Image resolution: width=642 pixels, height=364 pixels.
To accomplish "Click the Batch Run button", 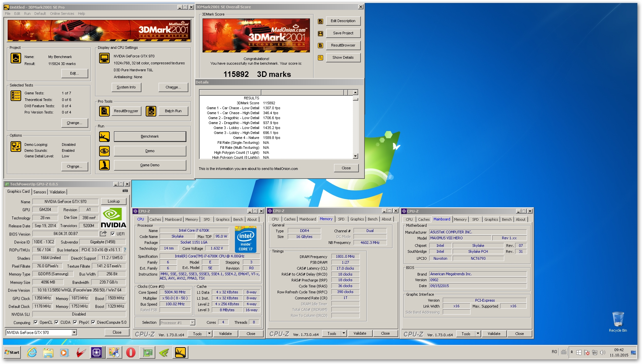I will (173, 111).
